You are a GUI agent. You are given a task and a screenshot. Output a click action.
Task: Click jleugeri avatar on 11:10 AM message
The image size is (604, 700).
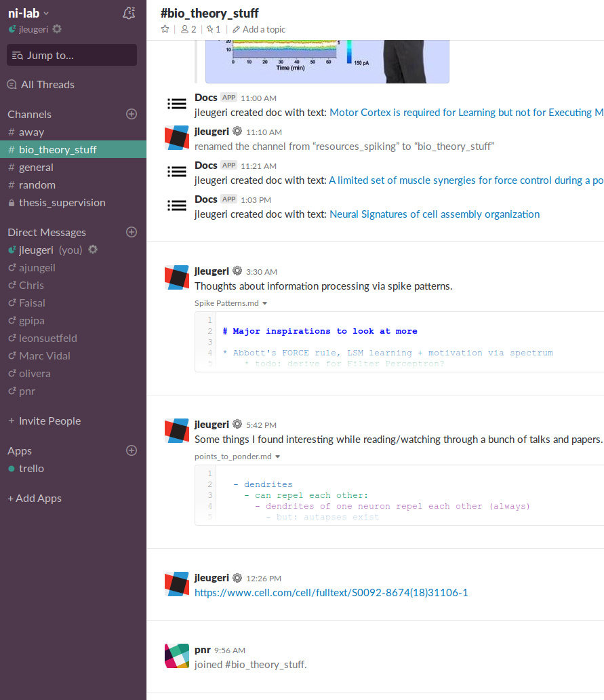coord(177,138)
